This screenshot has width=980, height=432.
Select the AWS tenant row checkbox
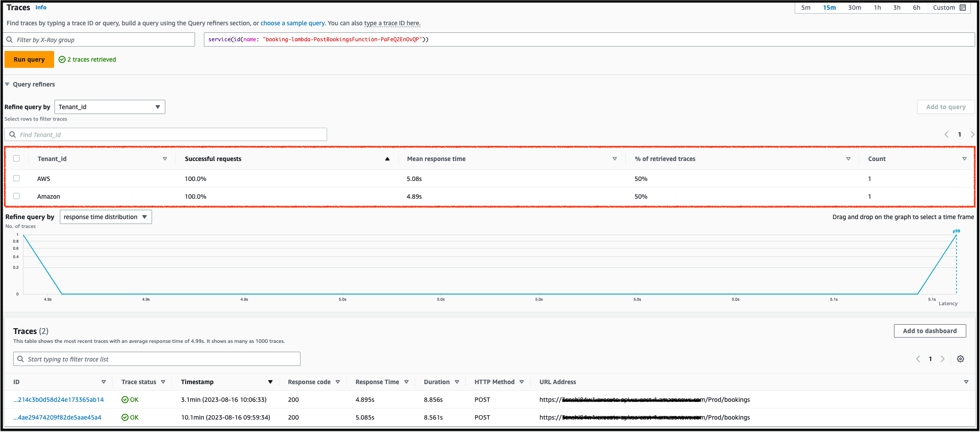[x=16, y=178]
